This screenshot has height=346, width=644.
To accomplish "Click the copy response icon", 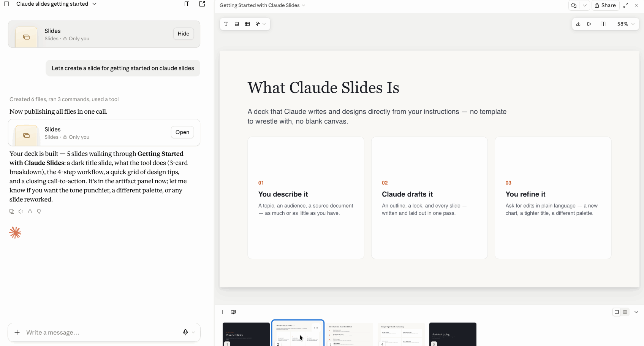I will (12, 211).
